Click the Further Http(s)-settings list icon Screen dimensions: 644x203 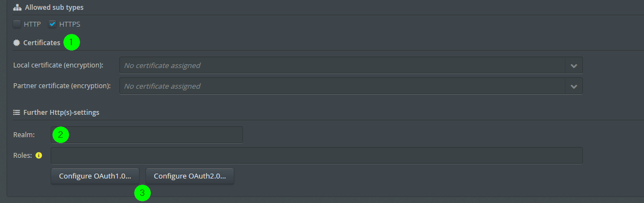pos(16,112)
